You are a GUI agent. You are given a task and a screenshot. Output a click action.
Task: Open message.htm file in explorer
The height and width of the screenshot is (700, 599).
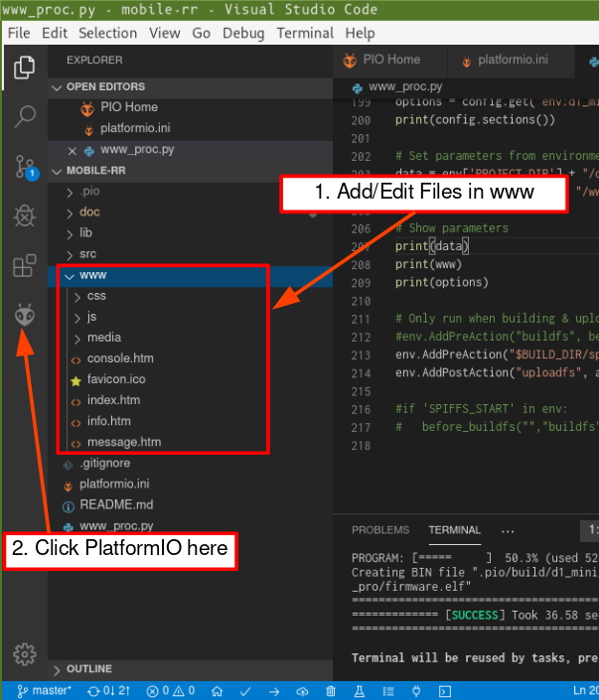point(190,443)
